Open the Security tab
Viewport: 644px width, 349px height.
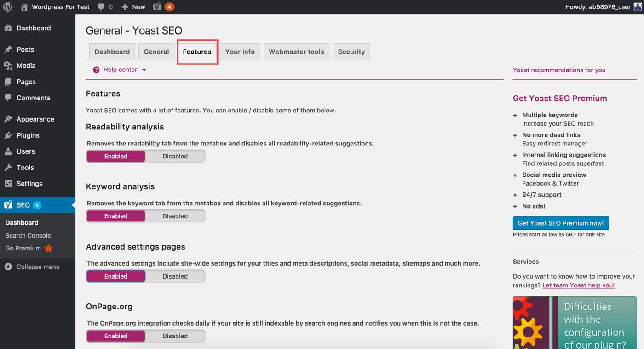click(351, 52)
